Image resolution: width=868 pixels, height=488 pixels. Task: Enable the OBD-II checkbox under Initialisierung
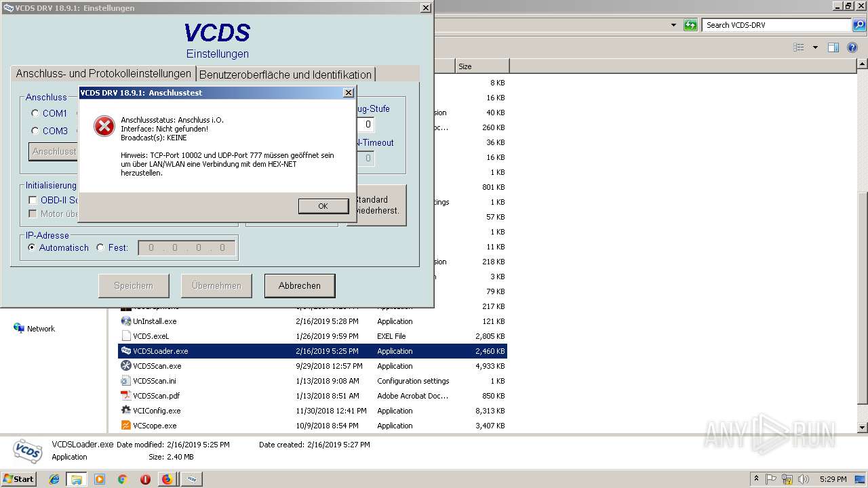point(33,200)
